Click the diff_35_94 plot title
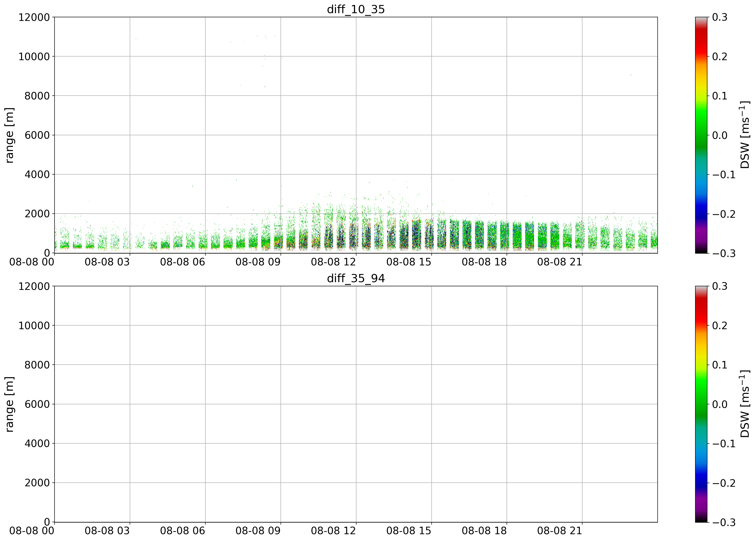Viewport: 756px width, 541px height. pyautogui.click(x=356, y=278)
